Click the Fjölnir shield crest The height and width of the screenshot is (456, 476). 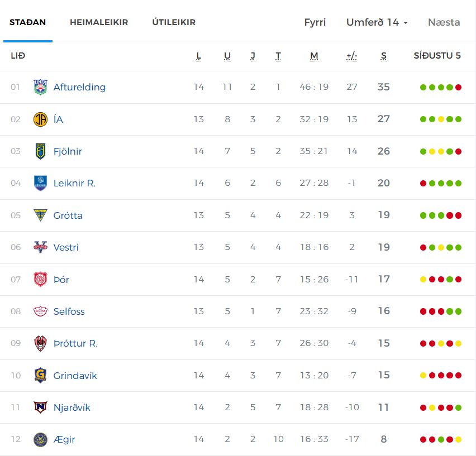40,151
